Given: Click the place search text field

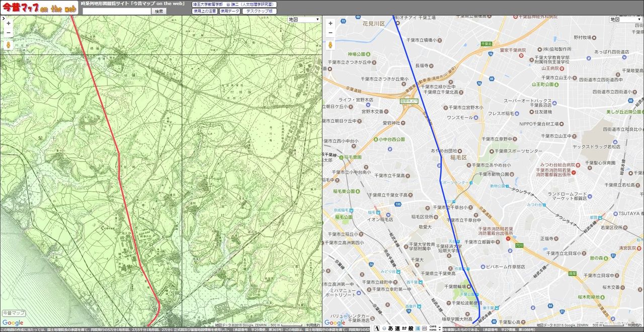Looking at the screenshot, I should click(x=117, y=11).
